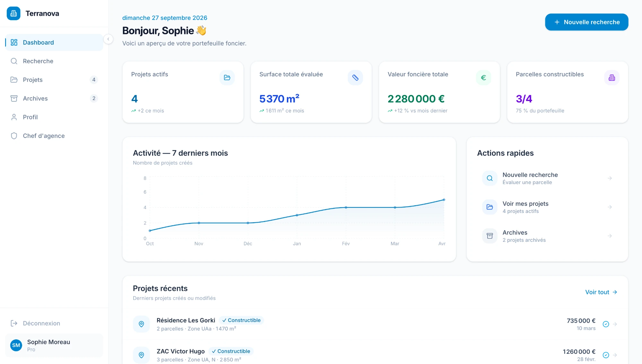The width and height of the screenshot is (642, 364).
Task: Click the Voir tout link
Action: (x=601, y=292)
